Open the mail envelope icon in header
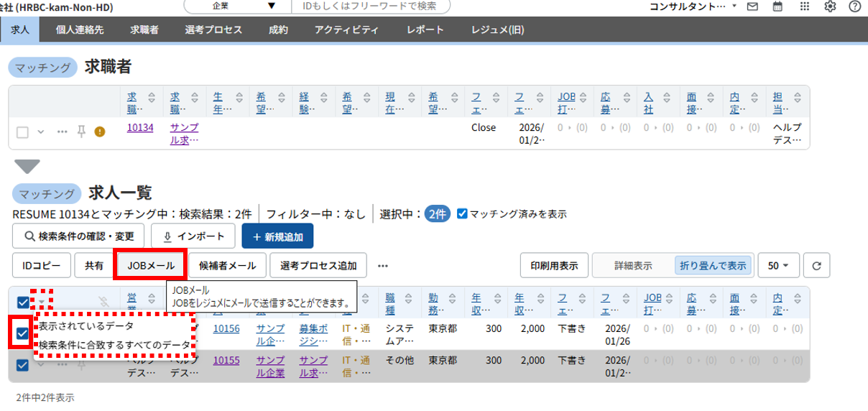 click(752, 6)
